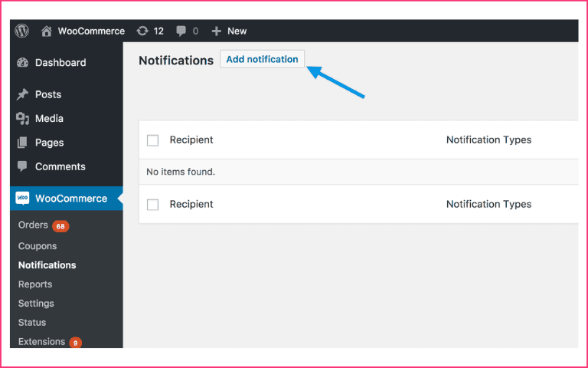588x368 pixels.
Task: Click the home icon beside WooCommerce
Action: point(46,31)
